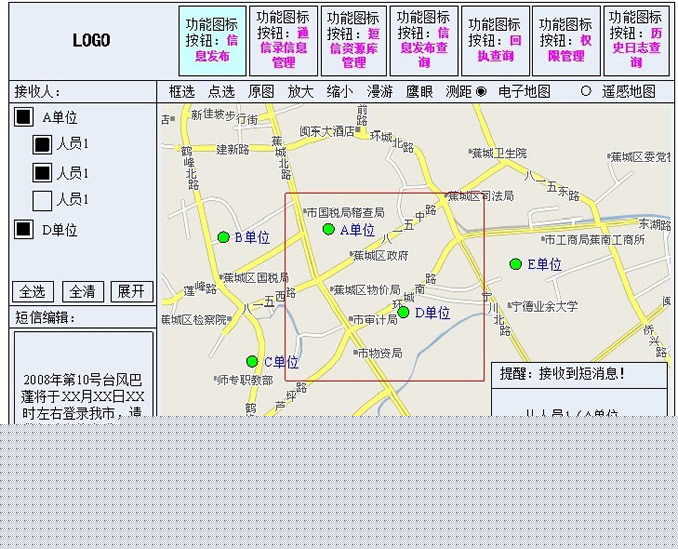Select the 遥感地图 radio button

pos(586,91)
